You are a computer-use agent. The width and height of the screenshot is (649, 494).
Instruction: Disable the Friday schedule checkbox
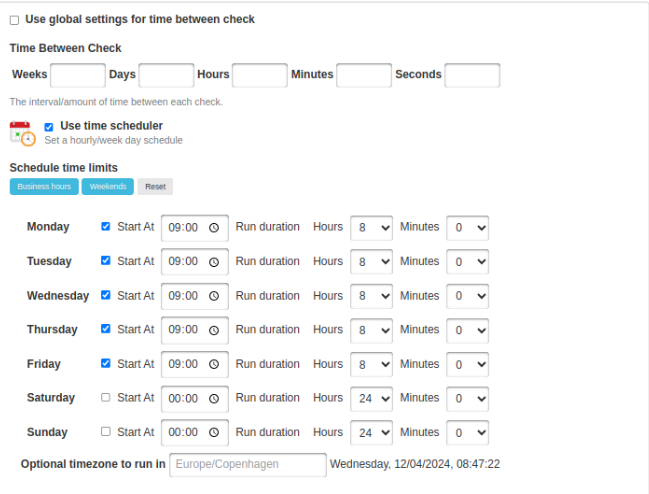point(106,363)
